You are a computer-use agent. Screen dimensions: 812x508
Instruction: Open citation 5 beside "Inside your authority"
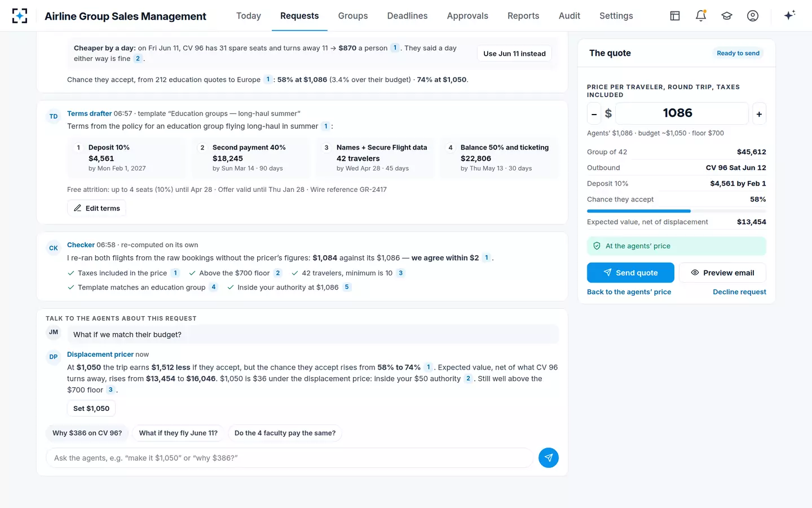point(347,287)
